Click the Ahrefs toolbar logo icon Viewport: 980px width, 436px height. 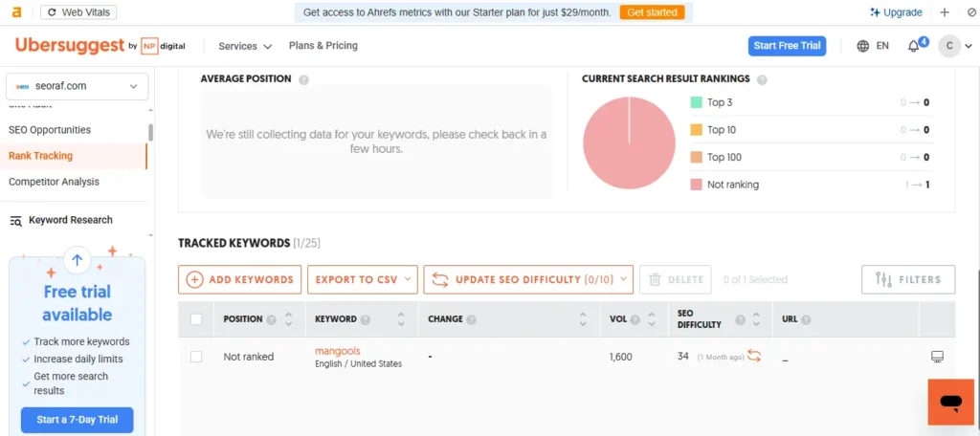17,11
